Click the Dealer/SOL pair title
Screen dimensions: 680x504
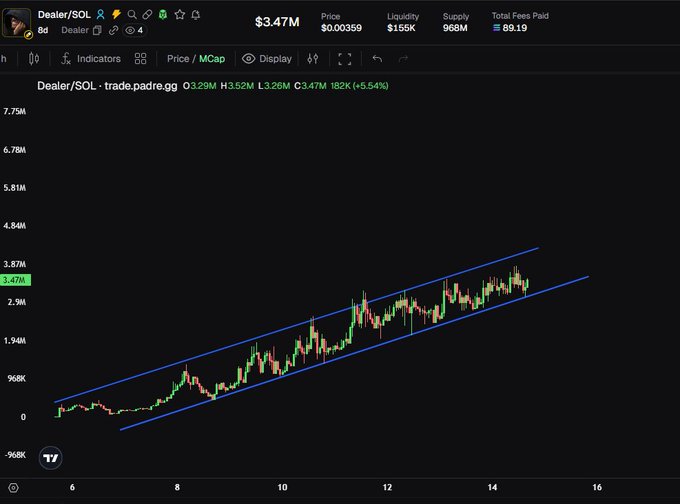64,14
